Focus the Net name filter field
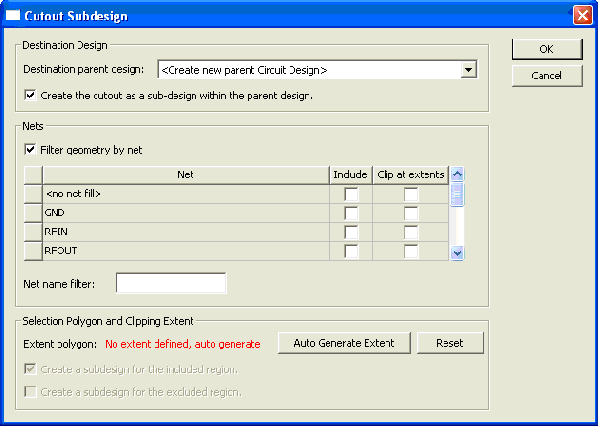 point(171,283)
